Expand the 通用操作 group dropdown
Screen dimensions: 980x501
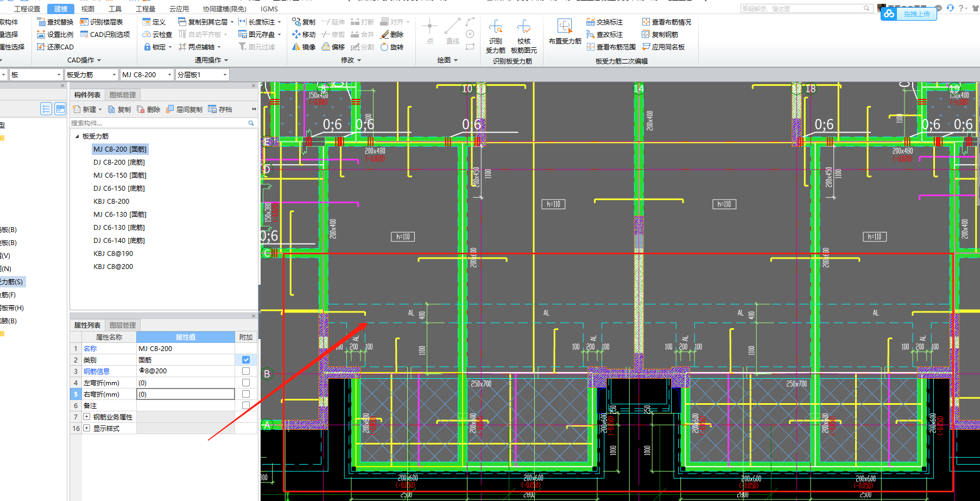point(211,60)
